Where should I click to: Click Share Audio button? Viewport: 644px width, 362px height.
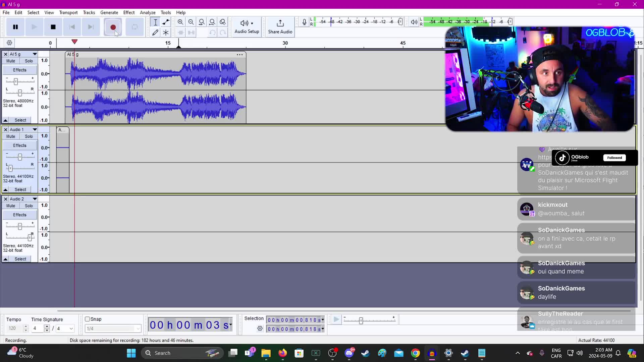[x=280, y=27]
